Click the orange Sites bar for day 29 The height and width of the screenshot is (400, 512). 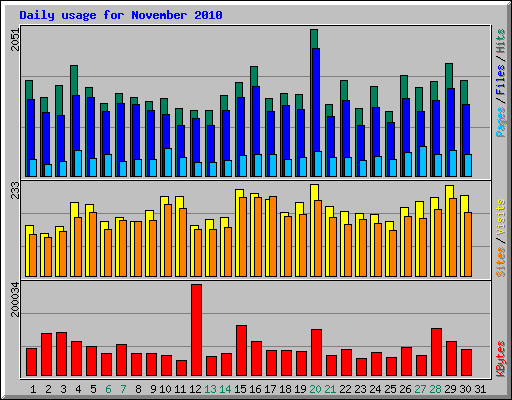[x=453, y=237]
